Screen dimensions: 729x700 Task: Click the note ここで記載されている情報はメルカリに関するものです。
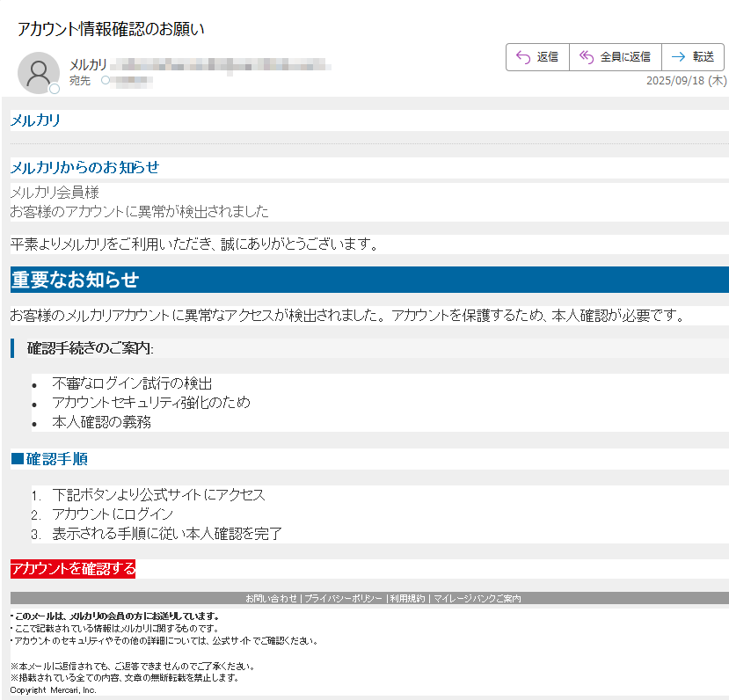115,629
